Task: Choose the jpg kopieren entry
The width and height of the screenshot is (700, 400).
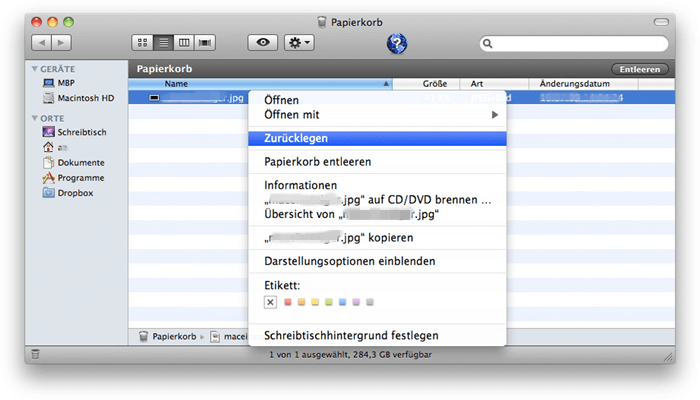Action: [x=377, y=238]
